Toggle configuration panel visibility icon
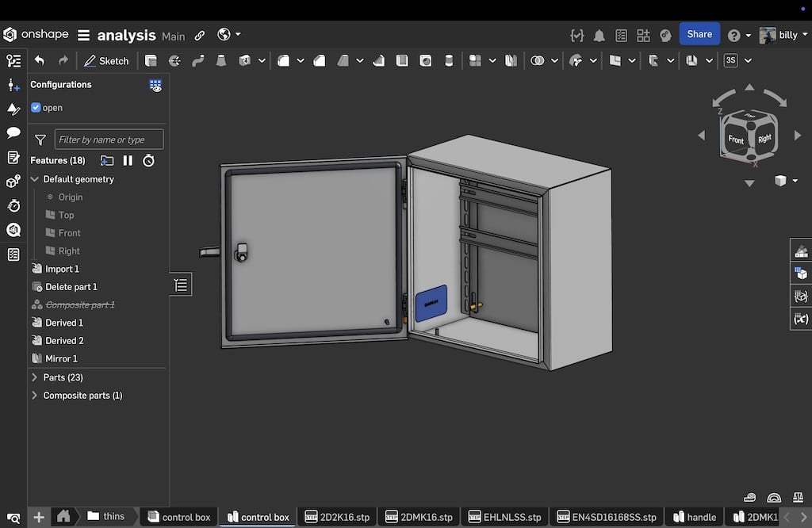812x528 pixels. (x=155, y=85)
